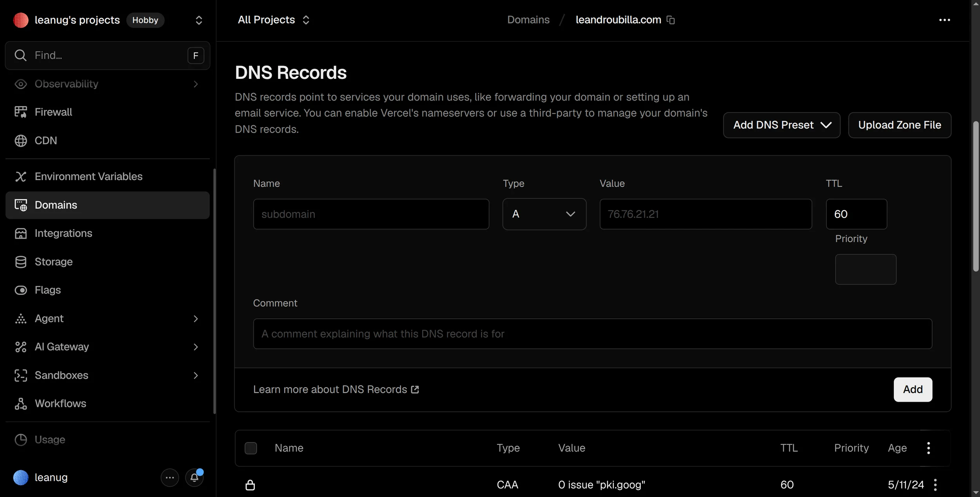The image size is (980, 497).
Task: Open the CAA record row options menu
Action: coord(935,485)
